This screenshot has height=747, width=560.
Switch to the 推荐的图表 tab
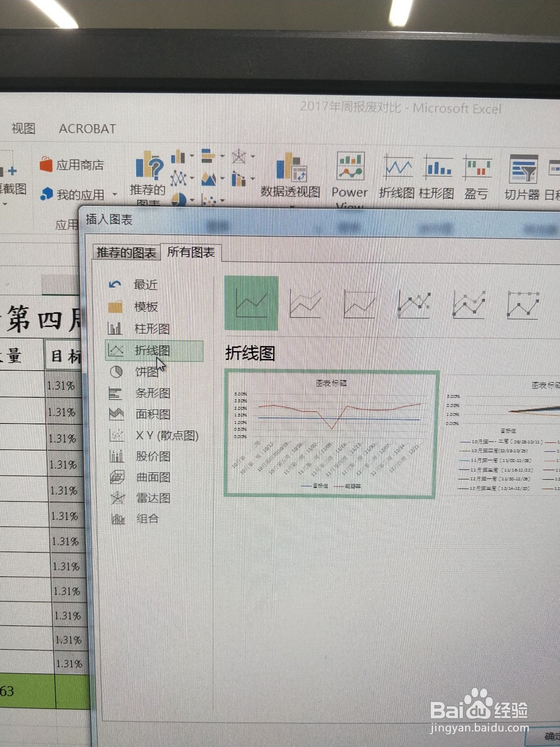[128, 252]
